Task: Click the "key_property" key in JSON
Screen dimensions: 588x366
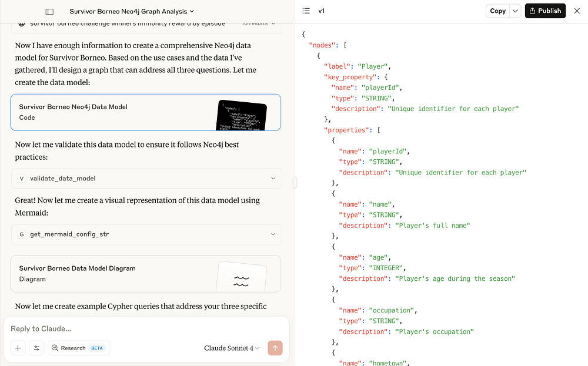Action: (x=350, y=77)
